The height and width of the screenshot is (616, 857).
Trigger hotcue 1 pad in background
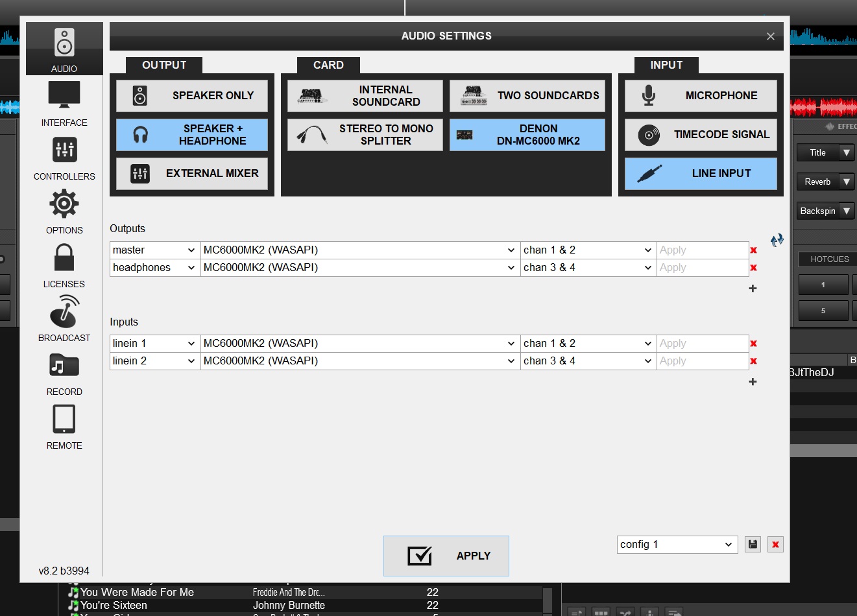(x=823, y=285)
